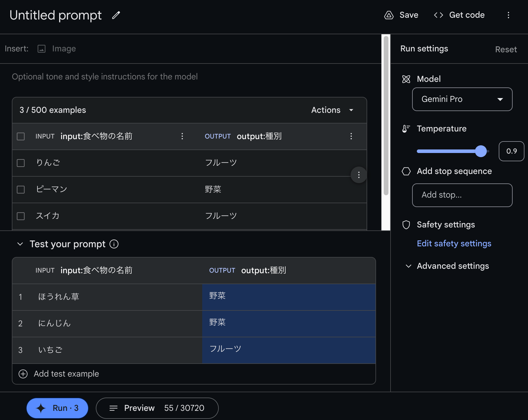Open the output column three-dot options
This screenshot has width=528, height=420.
pos(351,136)
